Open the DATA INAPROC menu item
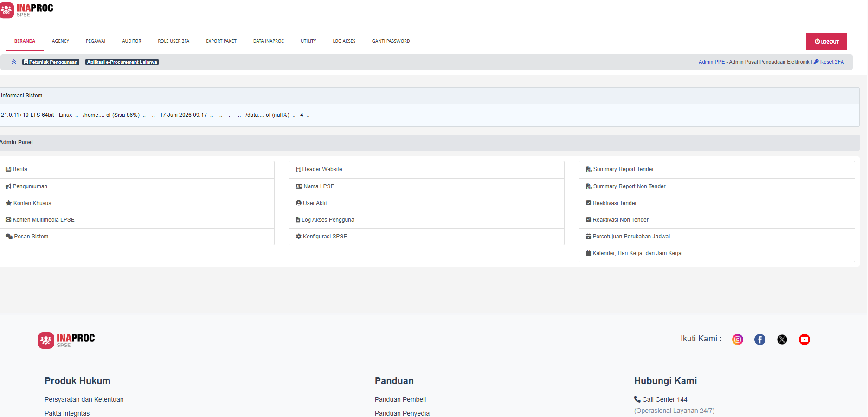The image size is (868, 417). click(269, 41)
